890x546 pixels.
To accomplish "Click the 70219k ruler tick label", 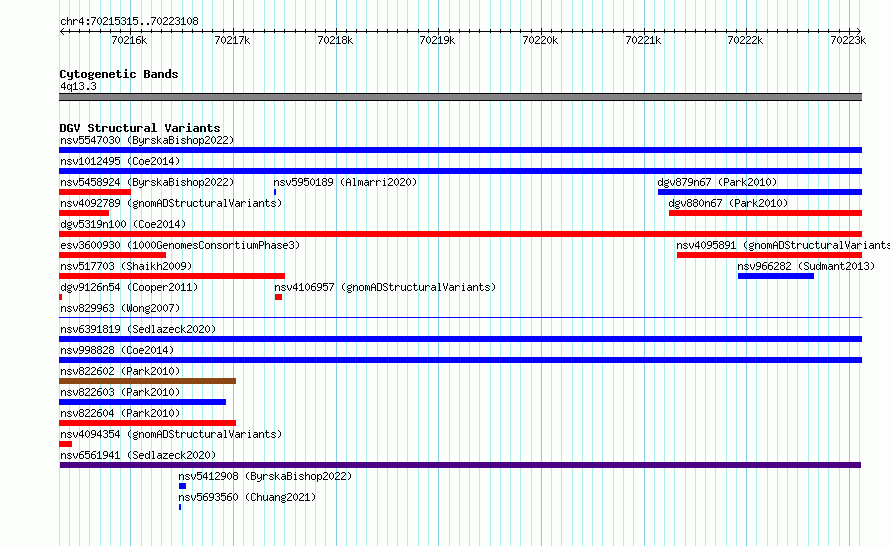I will (437, 40).
